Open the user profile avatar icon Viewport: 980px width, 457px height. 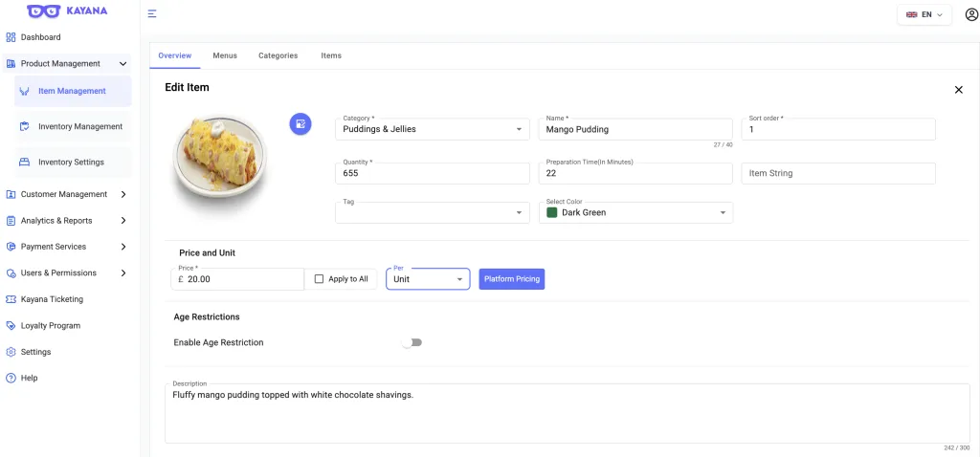(972, 14)
